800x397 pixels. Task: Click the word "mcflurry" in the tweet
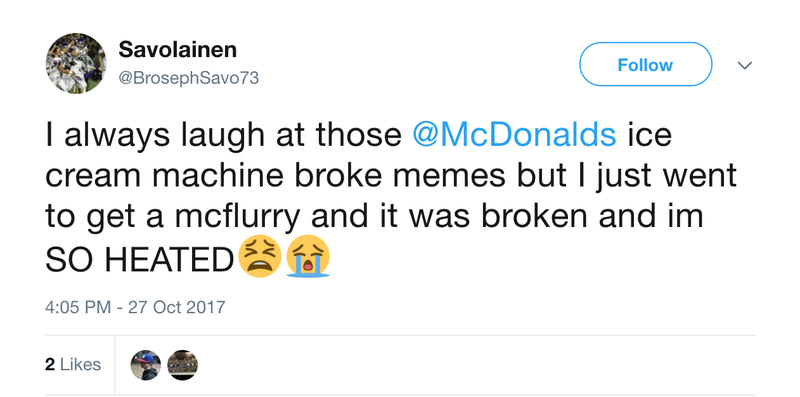click(238, 218)
